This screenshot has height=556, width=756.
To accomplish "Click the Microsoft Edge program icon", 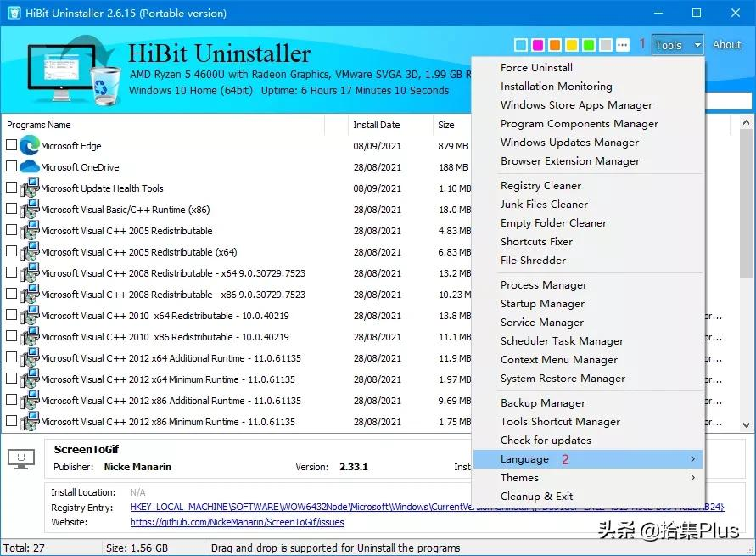I will [x=30, y=145].
